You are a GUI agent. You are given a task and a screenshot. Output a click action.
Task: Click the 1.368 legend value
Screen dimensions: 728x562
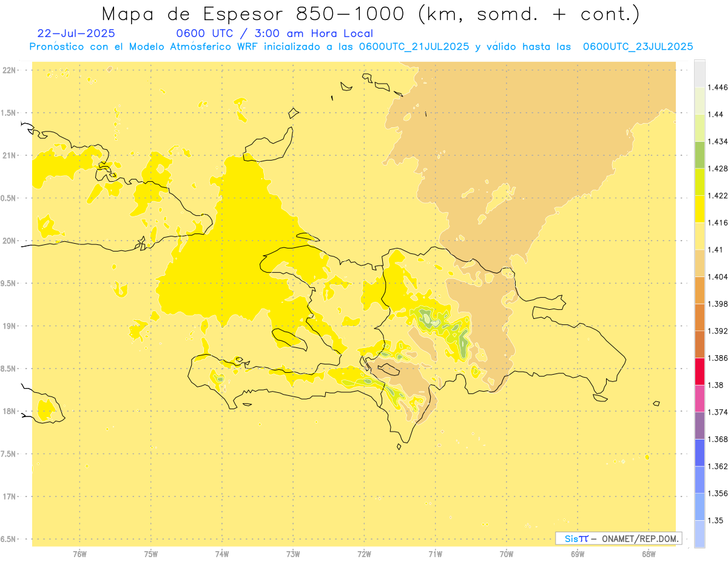pos(718,439)
